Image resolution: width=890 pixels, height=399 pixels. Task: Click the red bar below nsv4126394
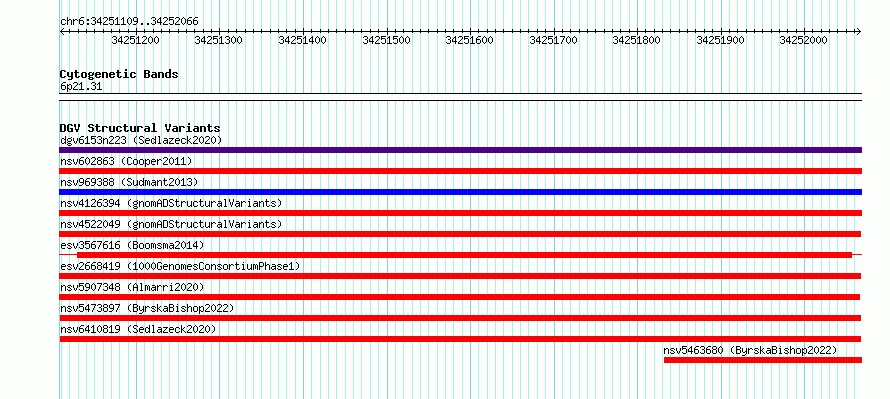pyautogui.click(x=460, y=213)
